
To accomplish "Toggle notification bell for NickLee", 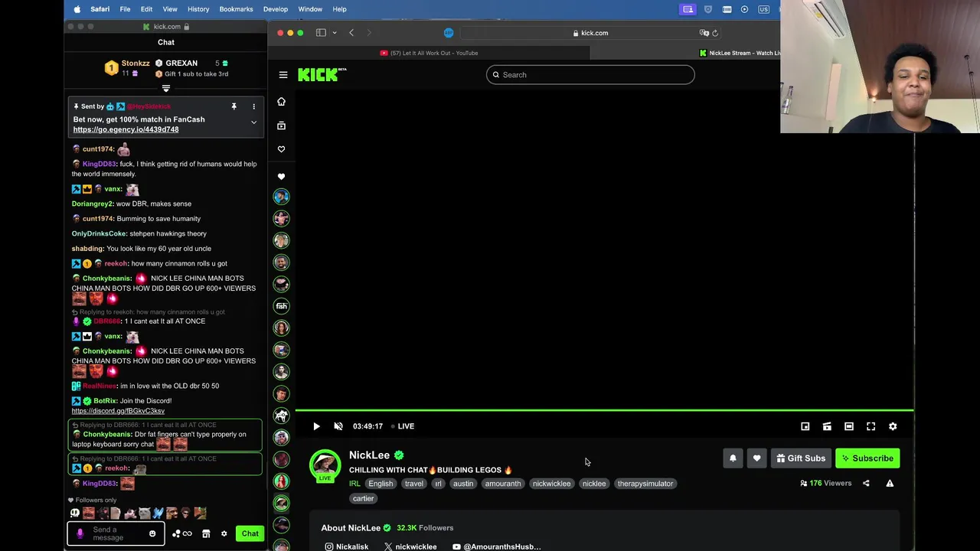I will pyautogui.click(x=733, y=458).
